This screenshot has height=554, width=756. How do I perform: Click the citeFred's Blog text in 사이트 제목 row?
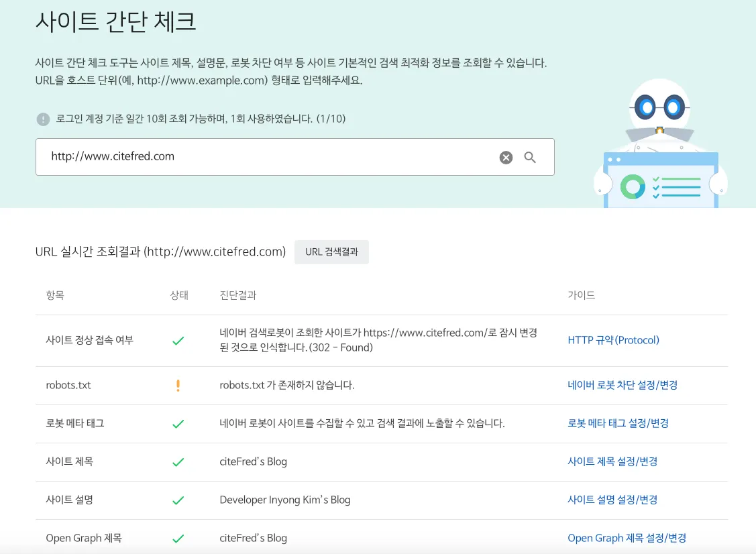[253, 461]
